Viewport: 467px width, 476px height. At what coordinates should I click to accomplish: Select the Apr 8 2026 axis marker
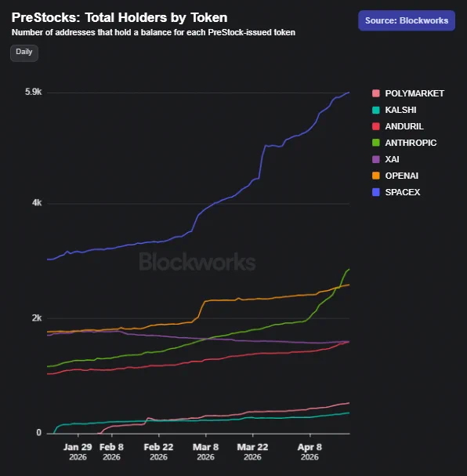[x=310, y=452]
